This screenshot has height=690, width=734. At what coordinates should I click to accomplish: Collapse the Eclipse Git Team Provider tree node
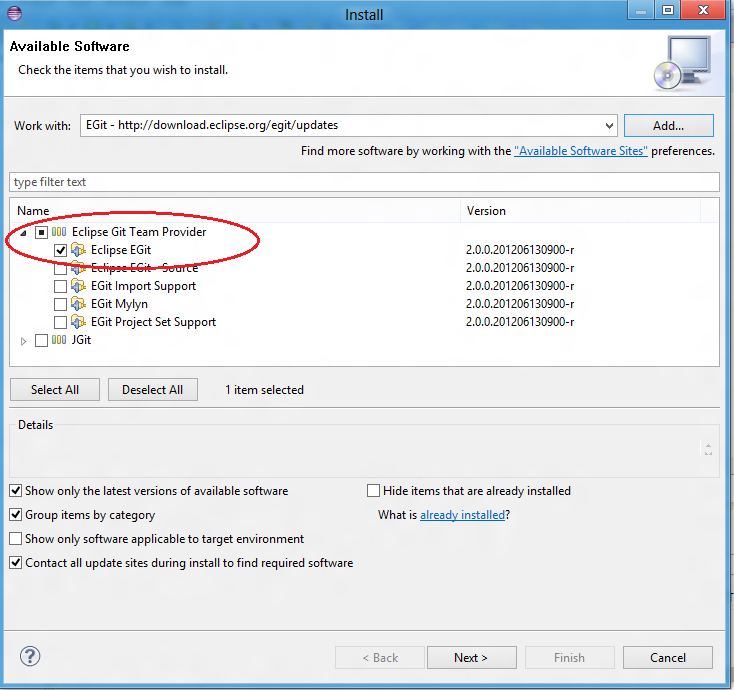click(23, 233)
